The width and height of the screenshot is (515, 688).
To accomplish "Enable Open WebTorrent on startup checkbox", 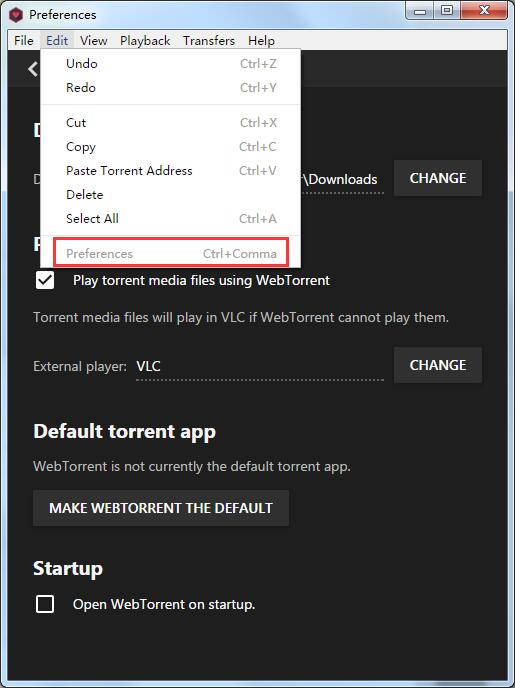I will 45,604.
